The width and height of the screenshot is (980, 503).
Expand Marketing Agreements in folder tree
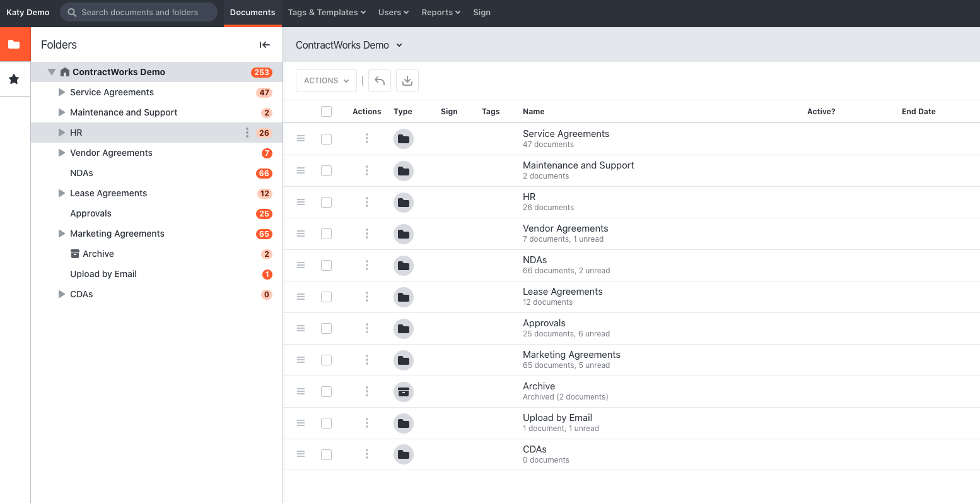click(x=62, y=234)
